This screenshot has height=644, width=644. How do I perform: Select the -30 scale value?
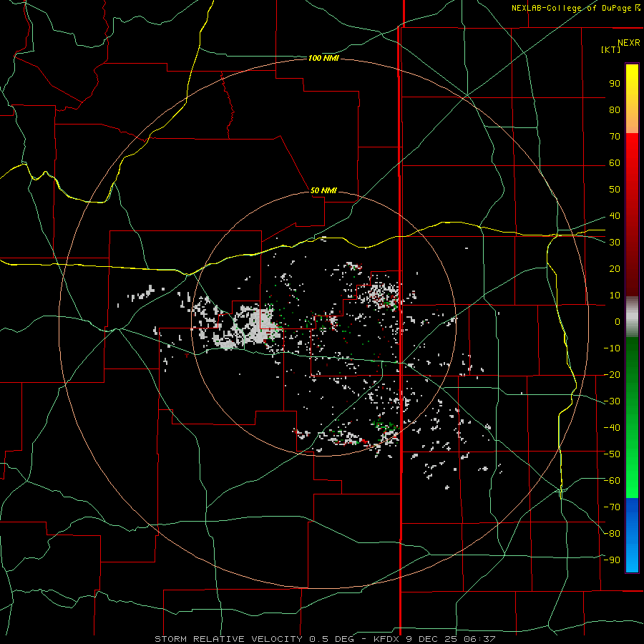point(612,401)
